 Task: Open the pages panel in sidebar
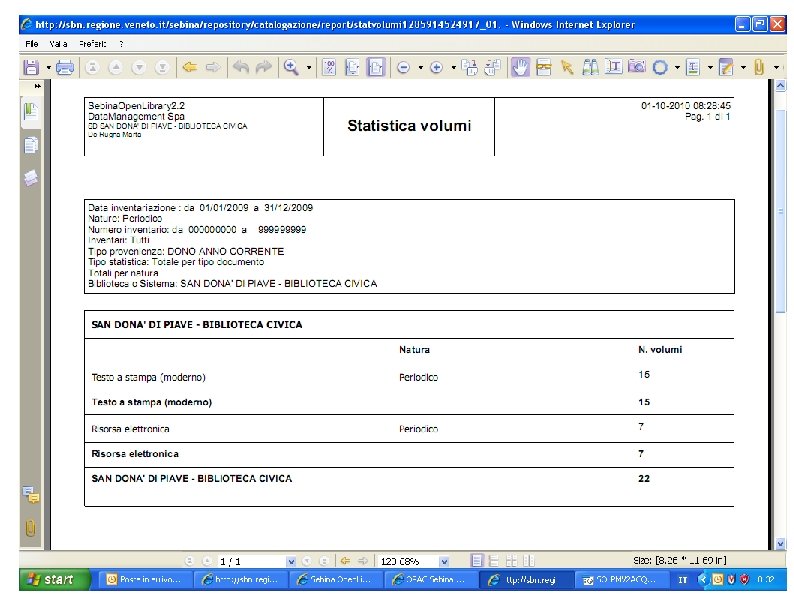coord(31,145)
